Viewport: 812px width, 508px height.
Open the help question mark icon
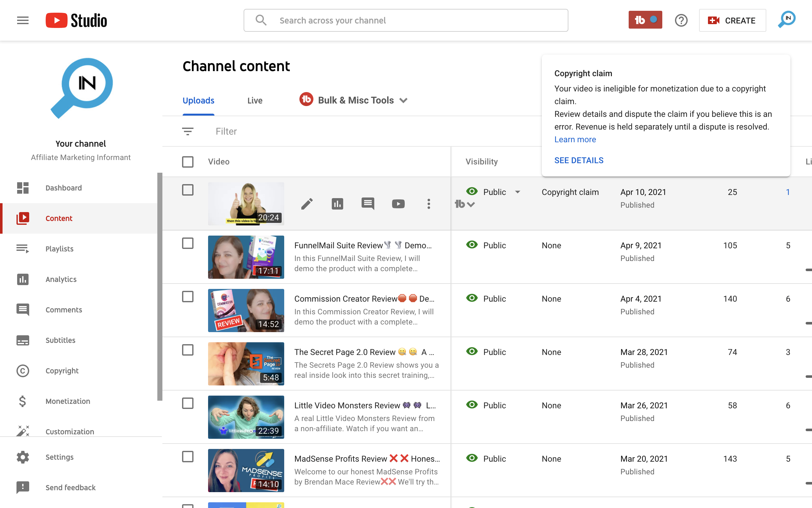coord(681,21)
